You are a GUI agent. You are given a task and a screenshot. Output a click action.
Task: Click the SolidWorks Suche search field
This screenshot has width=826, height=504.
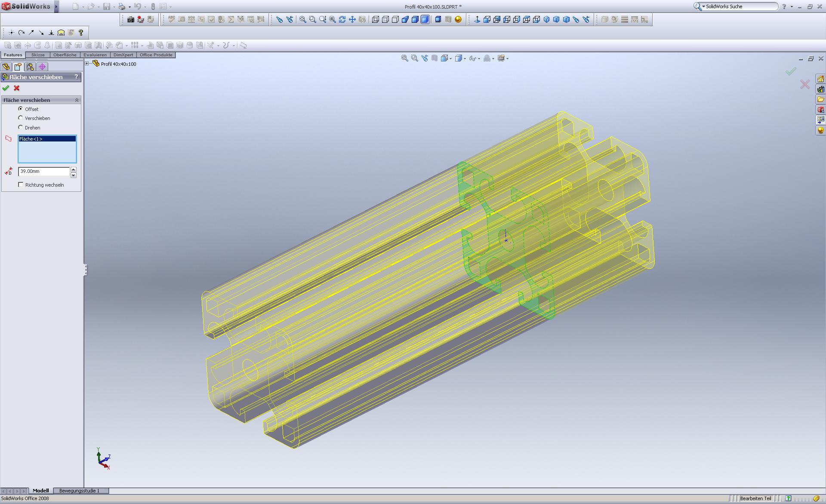pos(740,6)
